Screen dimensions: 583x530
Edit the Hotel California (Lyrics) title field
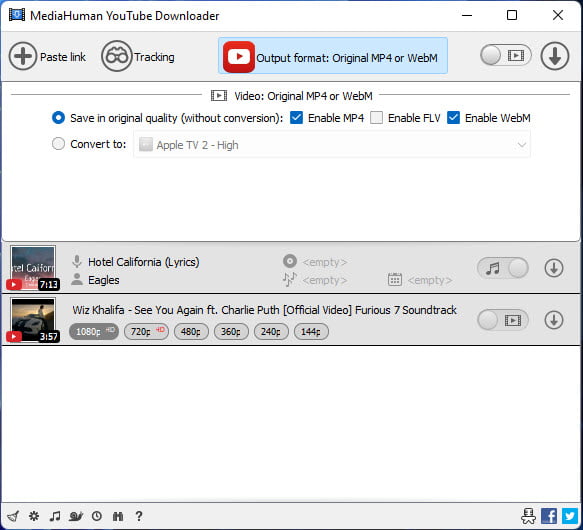pyautogui.click(x=144, y=262)
